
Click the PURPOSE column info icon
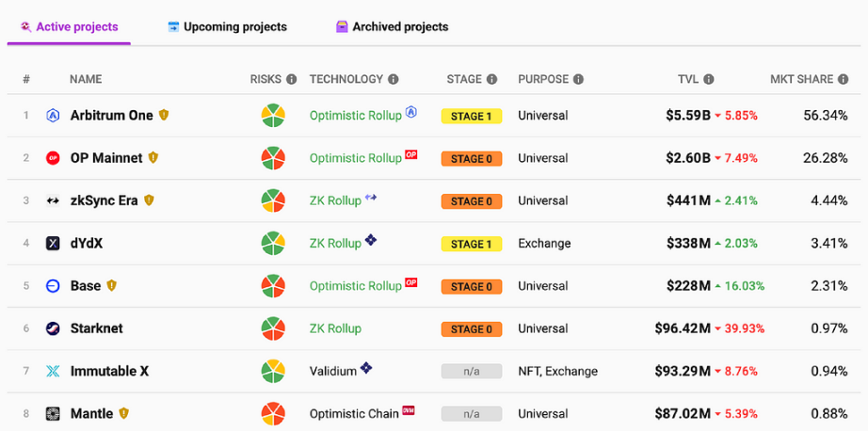tap(578, 80)
